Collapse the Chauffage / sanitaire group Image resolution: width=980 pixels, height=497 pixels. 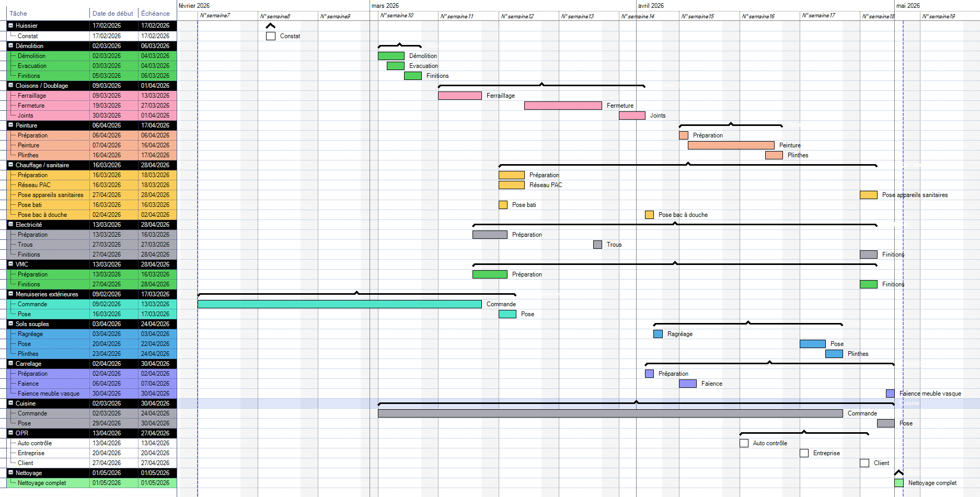[x=10, y=165]
